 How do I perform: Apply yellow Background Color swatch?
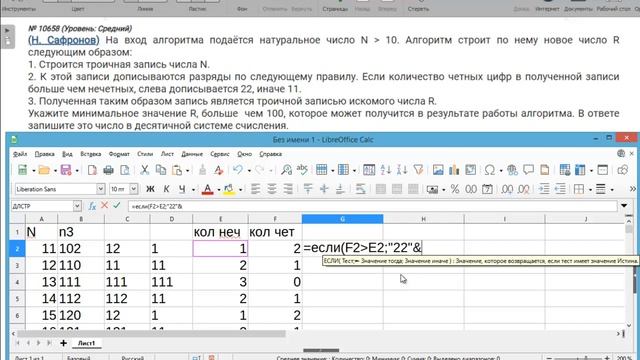click(229, 189)
